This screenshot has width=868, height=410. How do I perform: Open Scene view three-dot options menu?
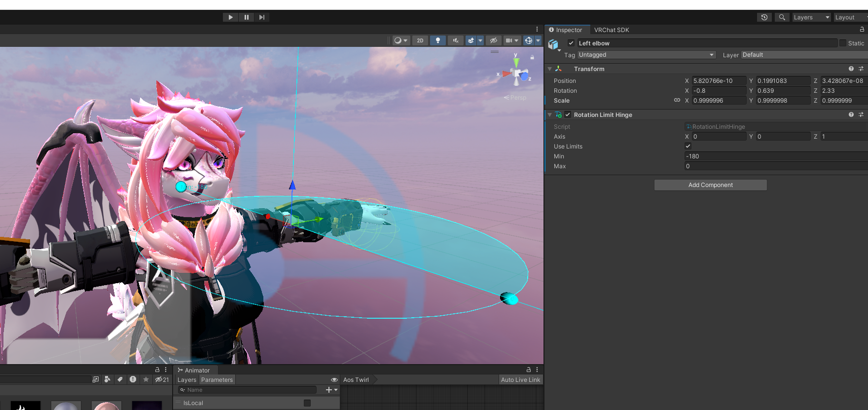pyautogui.click(x=537, y=29)
